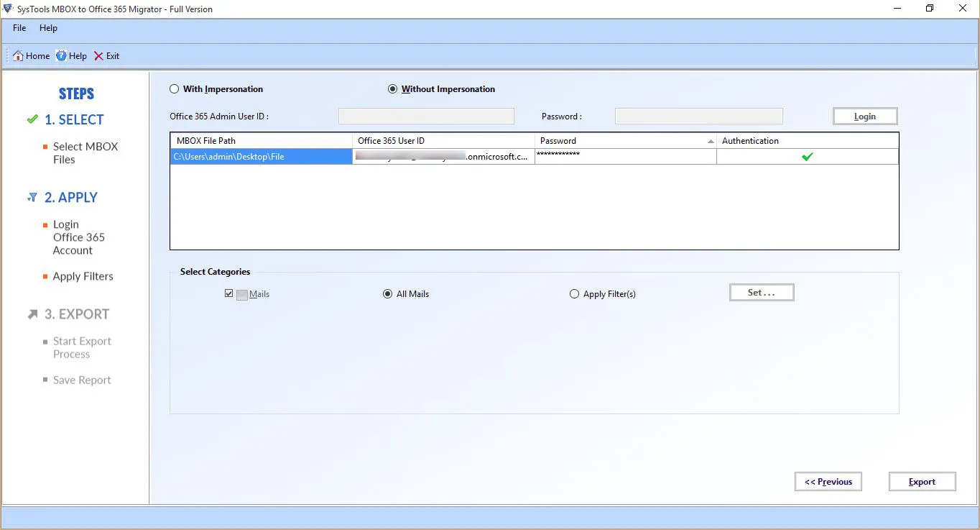
Task: Go to Home using the toolbar house icon
Action: pyautogui.click(x=19, y=56)
